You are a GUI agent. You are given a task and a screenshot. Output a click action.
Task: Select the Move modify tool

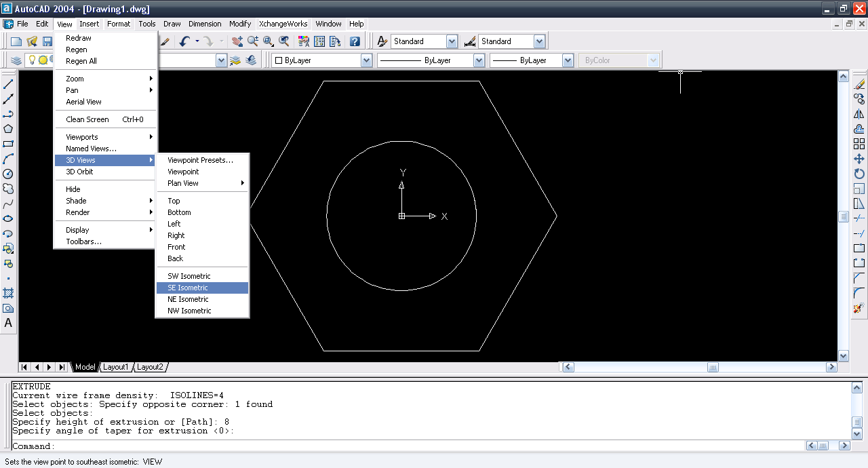pos(859,159)
